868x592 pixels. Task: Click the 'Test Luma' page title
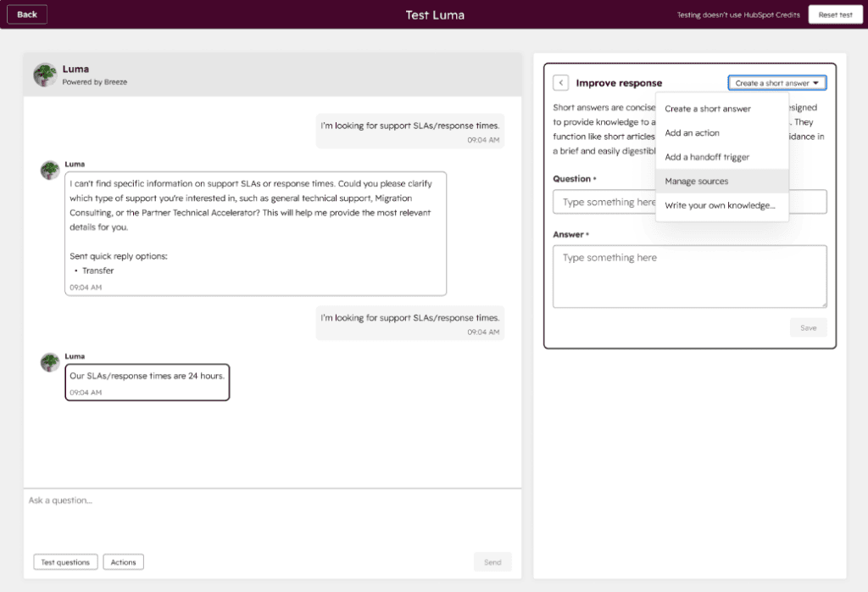pos(435,15)
